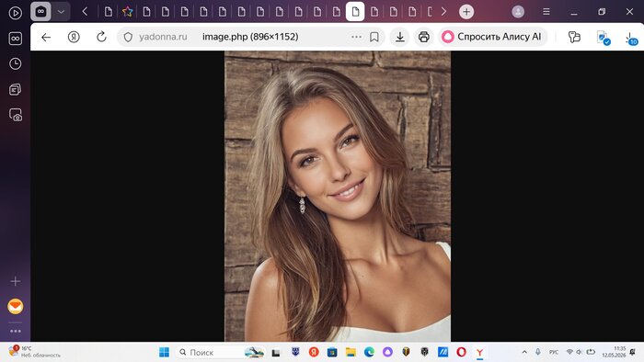Open the notifications bell icon
Screen dimensions: 644x362
(633, 352)
